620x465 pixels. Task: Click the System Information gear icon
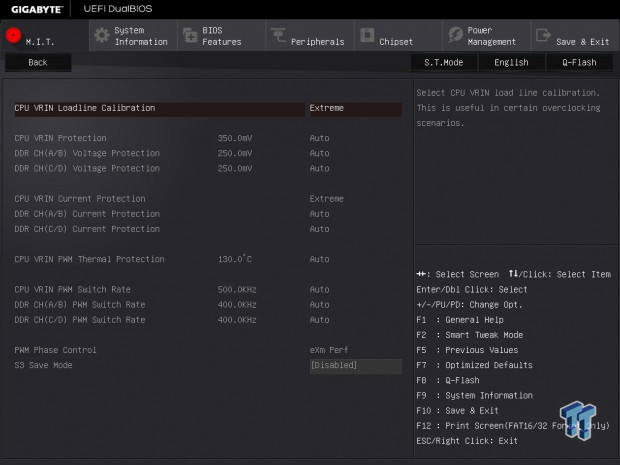click(x=102, y=35)
